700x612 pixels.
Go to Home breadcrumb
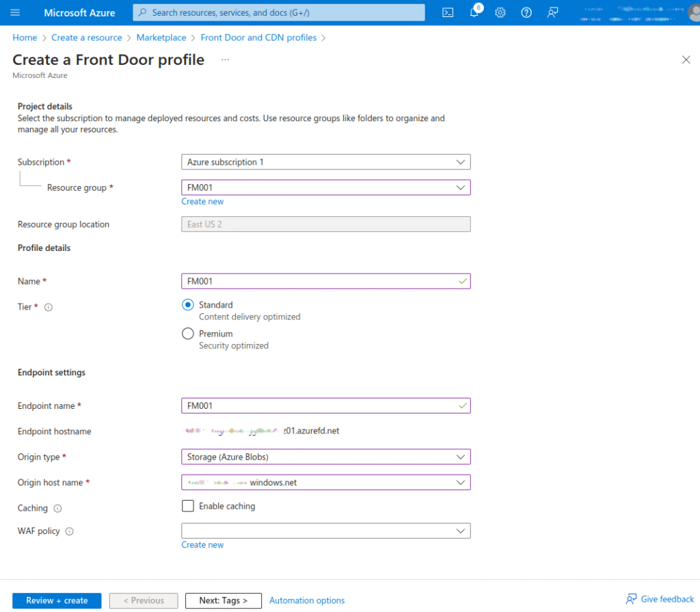25,38
